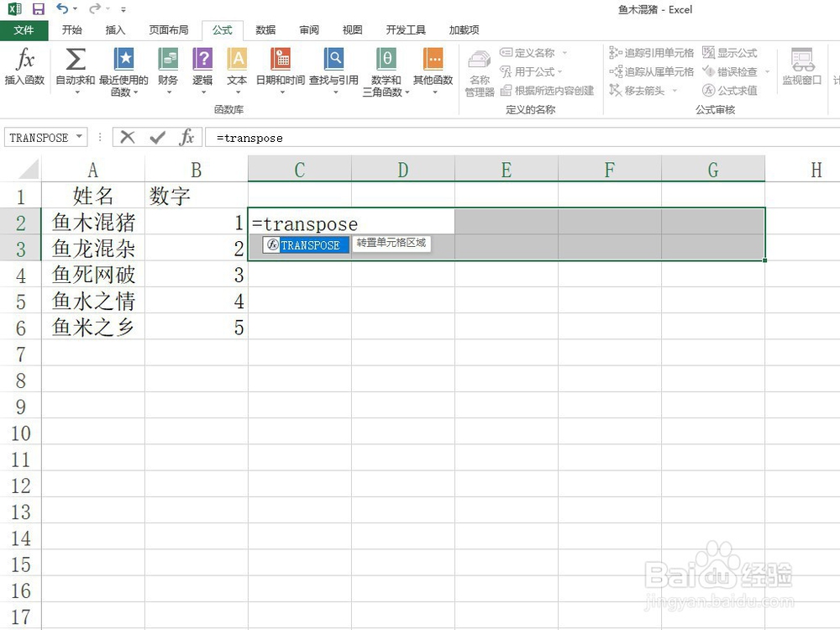Click the Name Box showing TRANSPOSE
840x630 pixels.
pyautogui.click(x=39, y=138)
